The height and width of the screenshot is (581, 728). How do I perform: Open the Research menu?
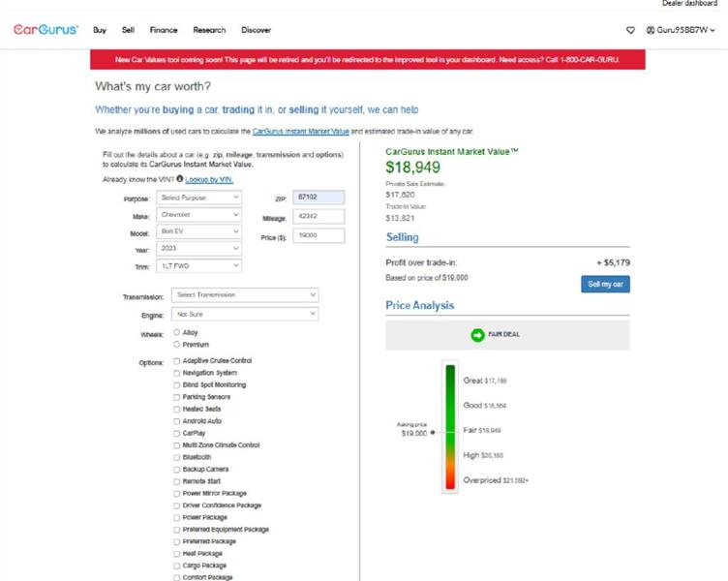coord(209,30)
